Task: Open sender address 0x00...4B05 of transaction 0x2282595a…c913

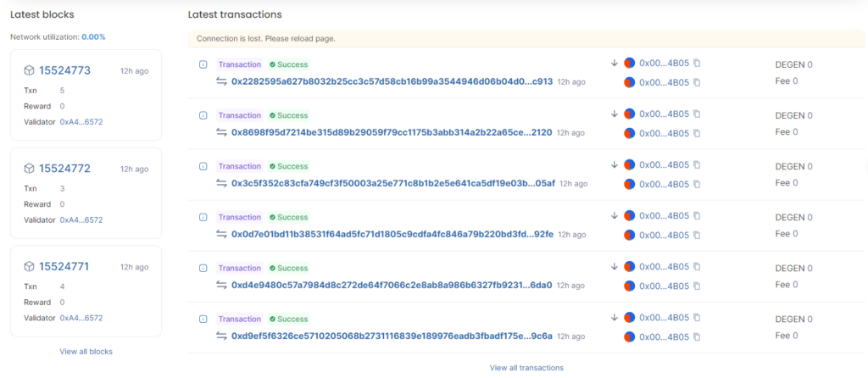Action: 665,63
